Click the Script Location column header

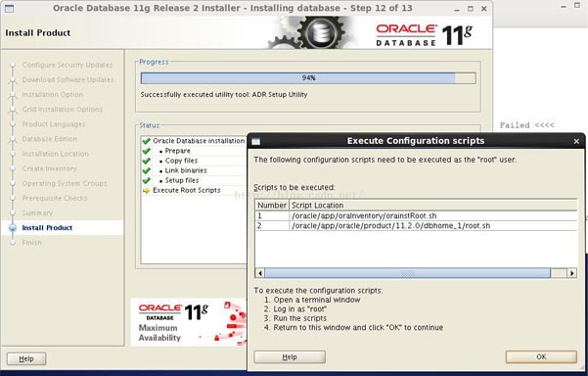coord(432,206)
